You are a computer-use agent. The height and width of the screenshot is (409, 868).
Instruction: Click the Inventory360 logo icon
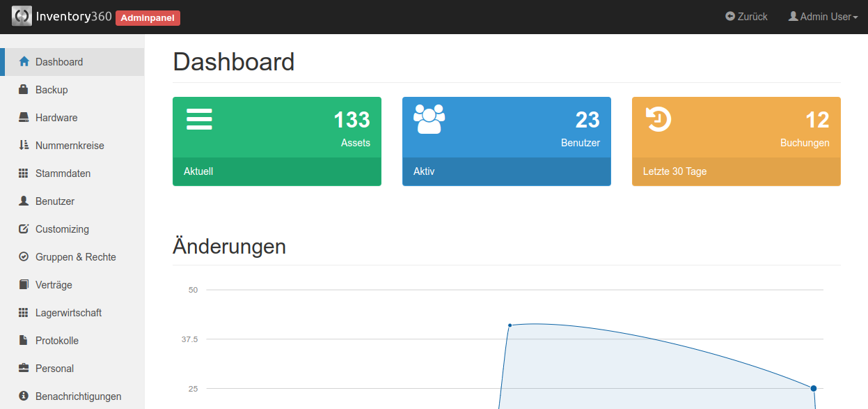(x=22, y=16)
